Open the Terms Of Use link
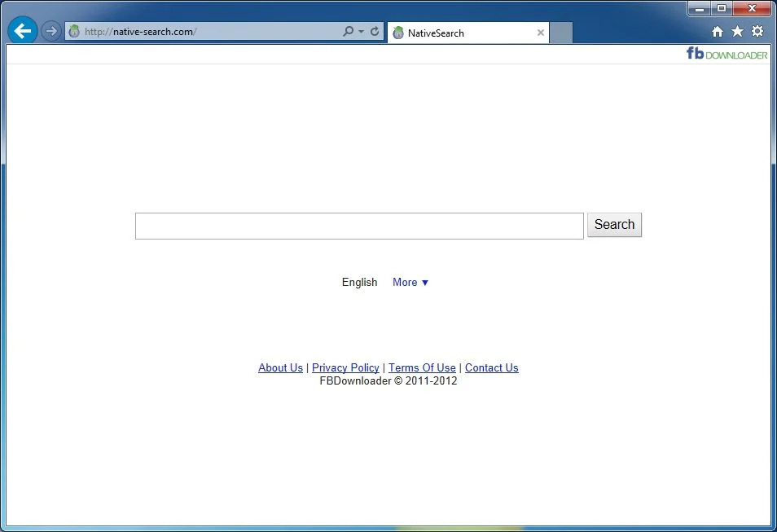 (x=422, y=368)
